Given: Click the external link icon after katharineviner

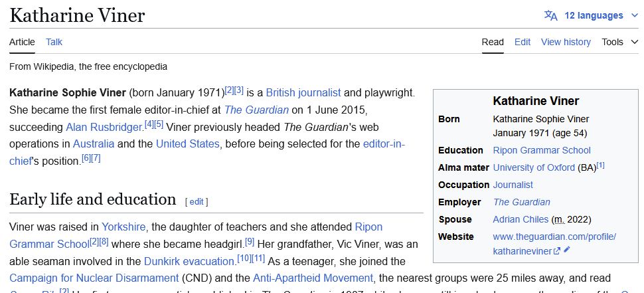Looking at the screenshot, I should pos(557,251).
